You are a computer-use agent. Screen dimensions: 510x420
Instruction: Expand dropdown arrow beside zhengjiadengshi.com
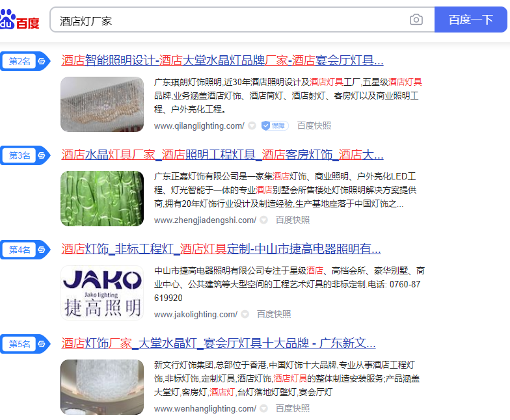point(264,220)
